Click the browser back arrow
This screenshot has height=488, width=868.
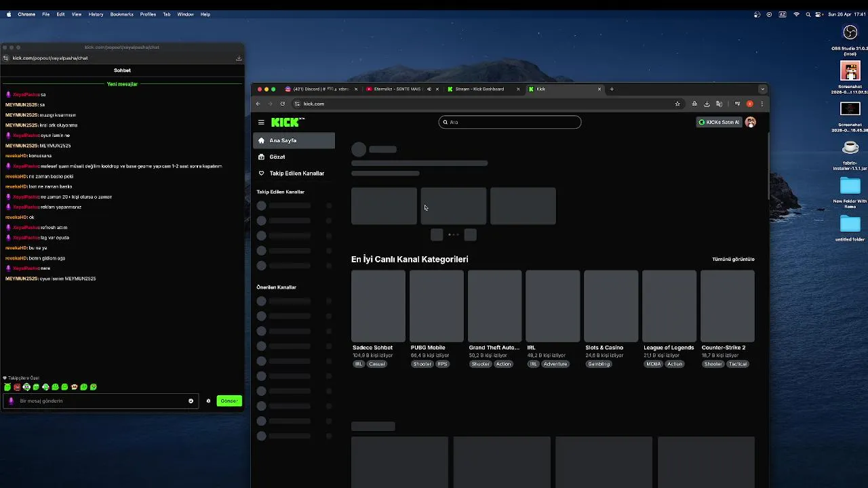258,104
